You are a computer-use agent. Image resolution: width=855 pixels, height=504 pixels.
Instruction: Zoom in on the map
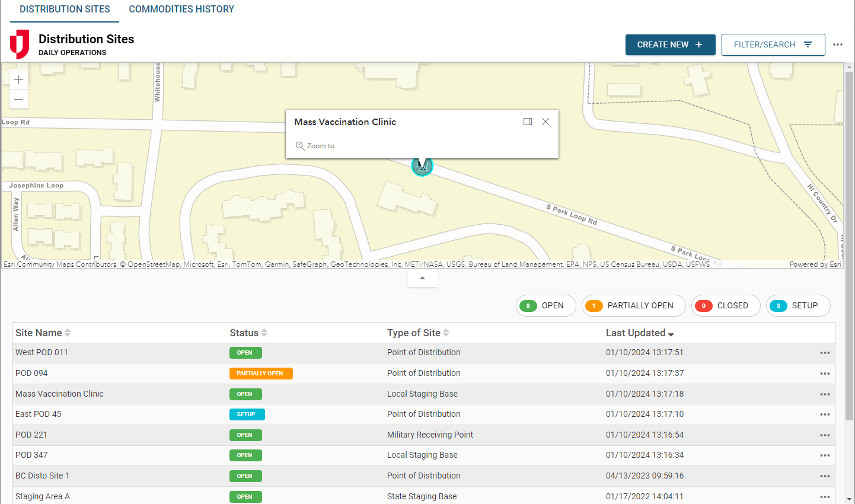coord(18,79)
